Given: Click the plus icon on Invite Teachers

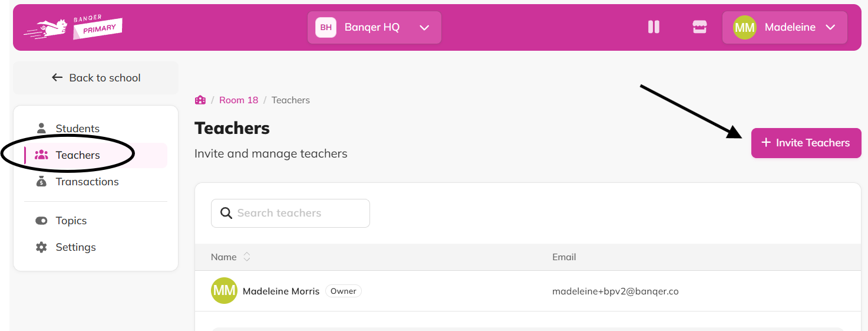Looking at the screenshot, I should click(x=766, y=142).
